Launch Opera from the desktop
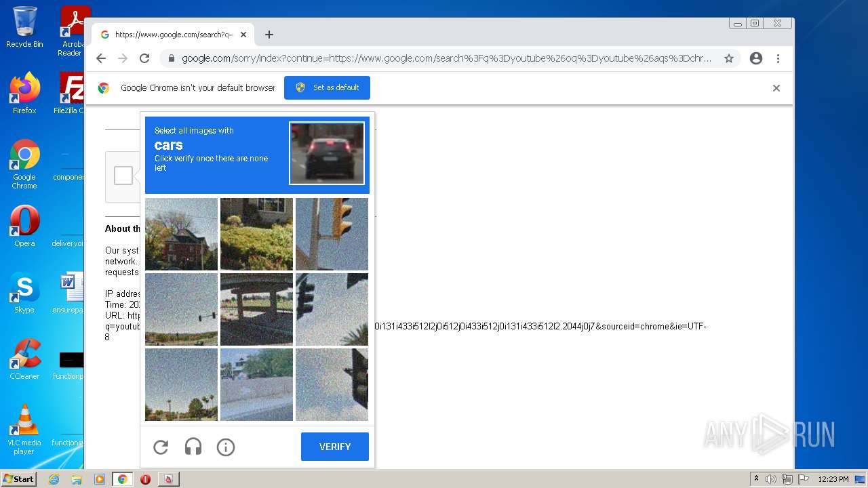This screenshot has width=868, height=488. (x=24, y=226)
